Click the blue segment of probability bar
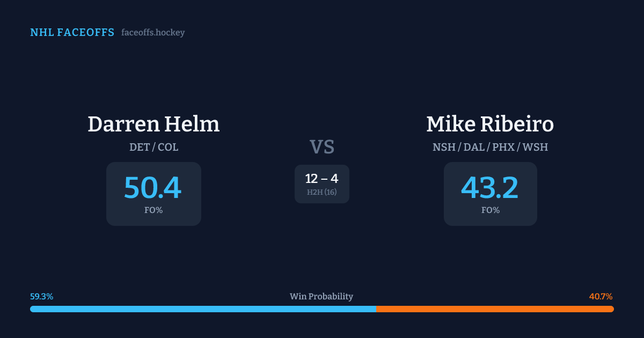Viewport: 644px width, 338px height. (x=203, y=309)
